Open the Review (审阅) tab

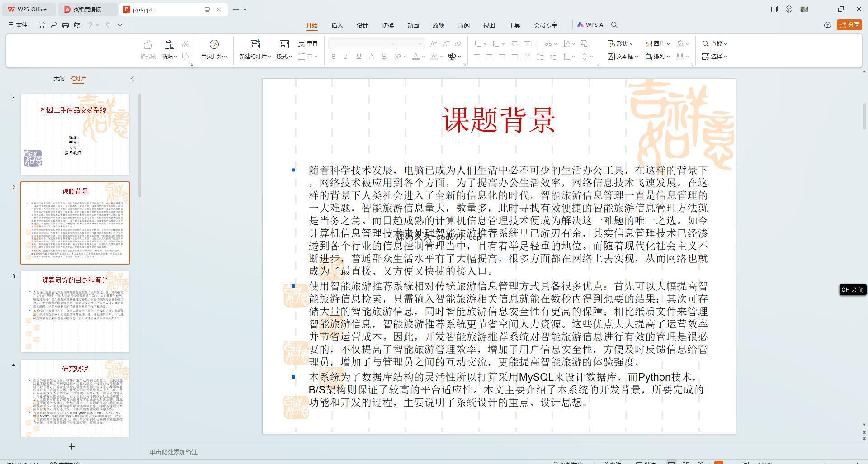[x=464, y=25]
